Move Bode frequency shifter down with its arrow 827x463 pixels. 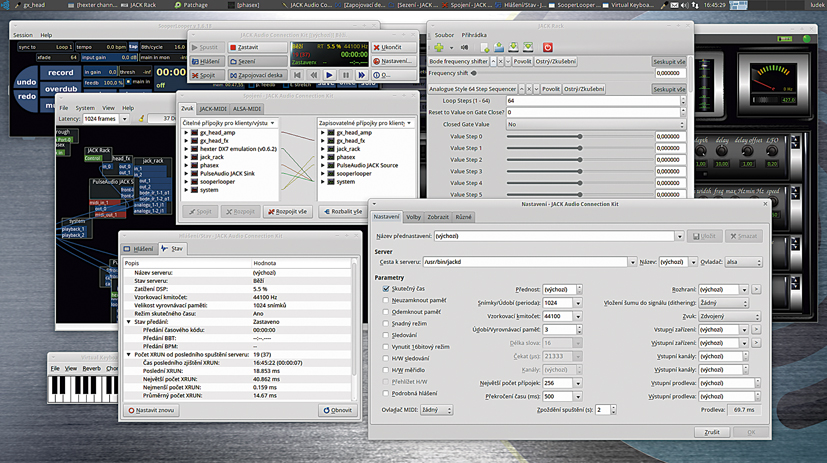click(x=508, y=62)
